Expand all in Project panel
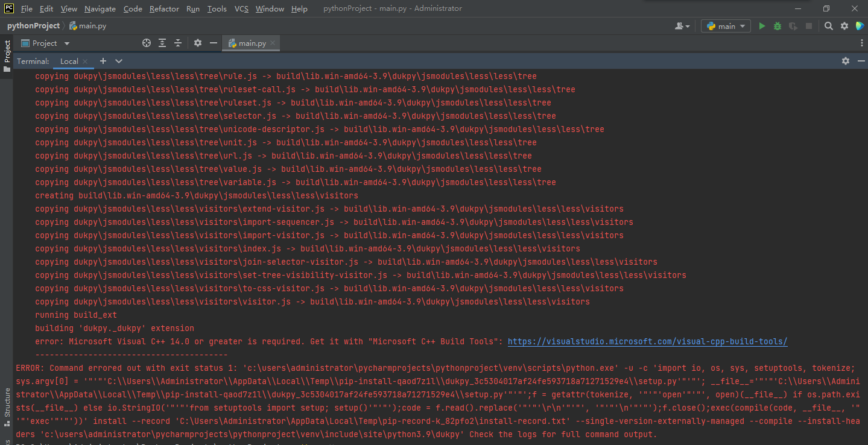 click(162, 43)
